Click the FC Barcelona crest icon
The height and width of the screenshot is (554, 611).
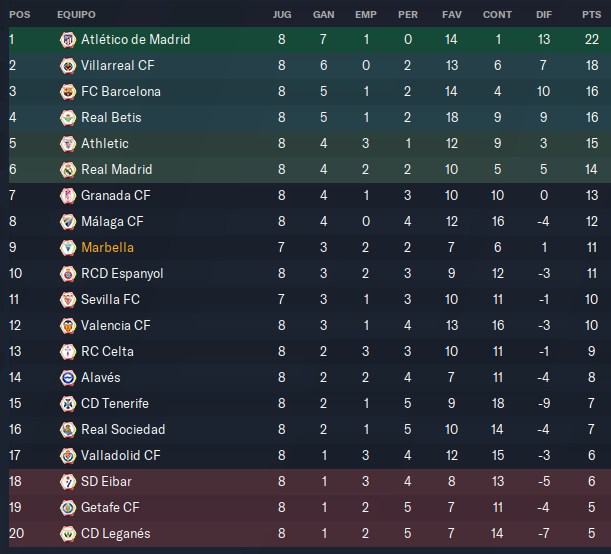(x=68, y=92)
